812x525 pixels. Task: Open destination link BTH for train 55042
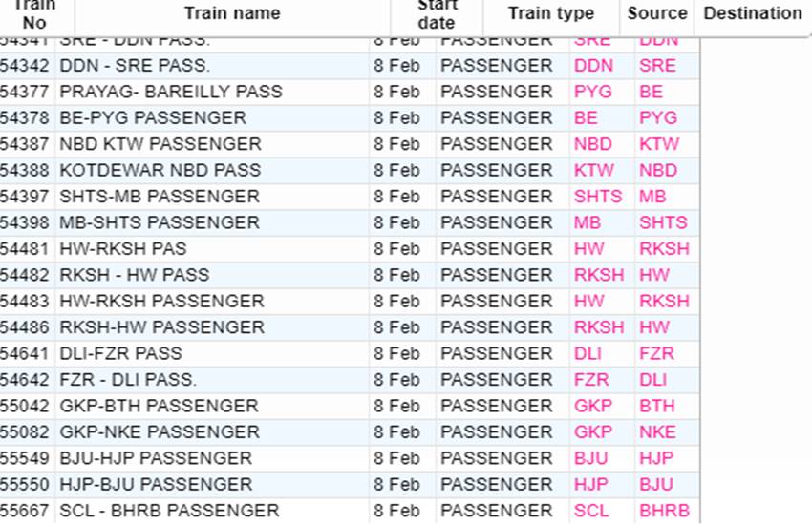656,406
